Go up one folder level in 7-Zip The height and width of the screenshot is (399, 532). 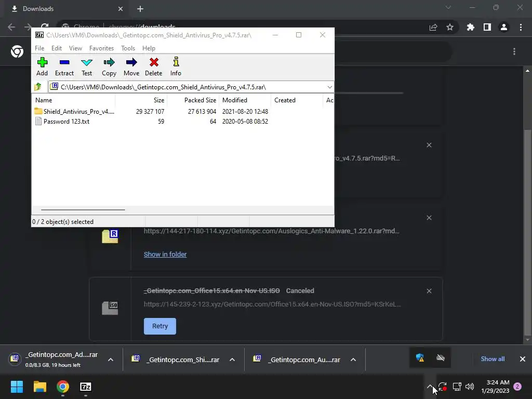click(x=38, y=87)
